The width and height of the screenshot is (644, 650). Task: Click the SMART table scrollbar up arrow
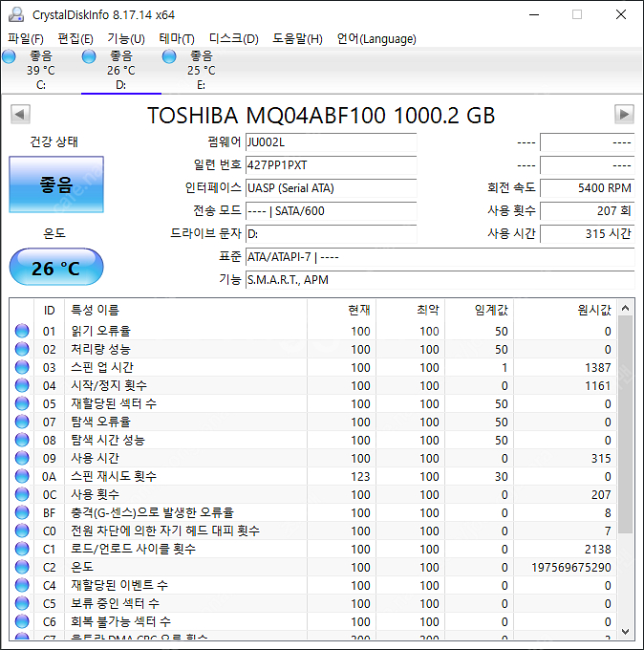[625, 308]
